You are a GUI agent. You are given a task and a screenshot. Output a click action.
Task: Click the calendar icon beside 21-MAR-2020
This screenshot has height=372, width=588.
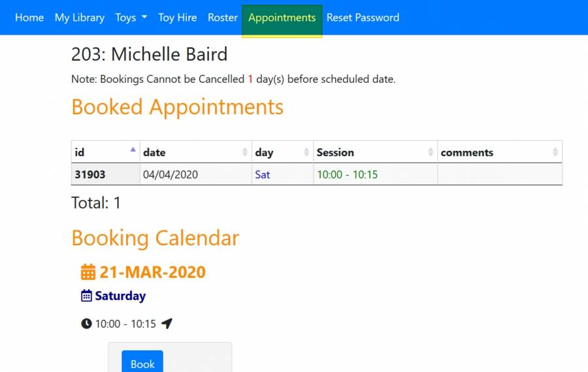tap(88, 272)
